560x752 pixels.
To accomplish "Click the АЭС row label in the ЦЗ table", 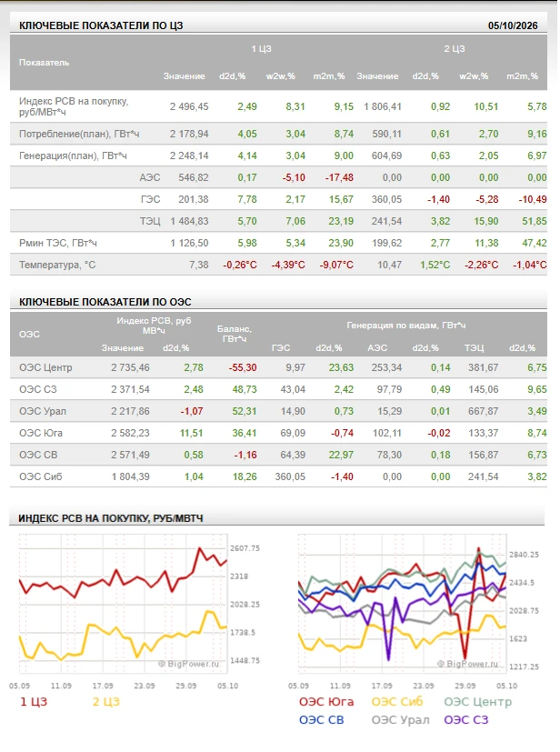I will (x=150, y=177).
